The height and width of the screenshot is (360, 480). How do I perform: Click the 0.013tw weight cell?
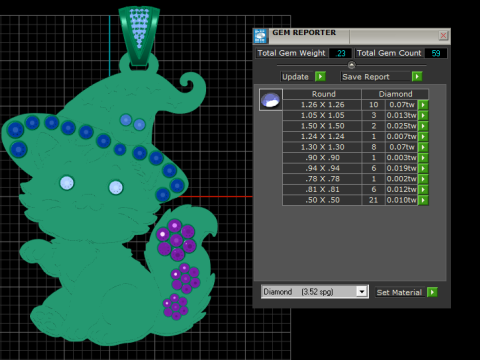(x=402, y=115)
